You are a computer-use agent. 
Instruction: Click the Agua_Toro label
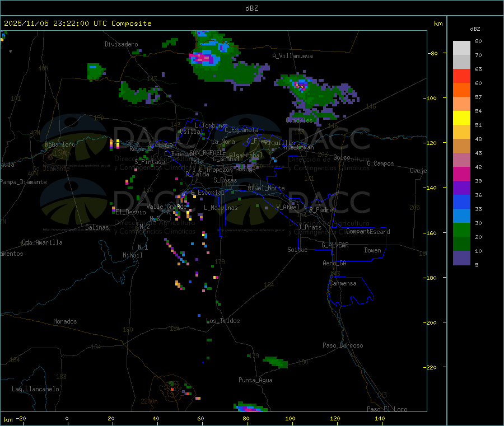click(60, 144)
